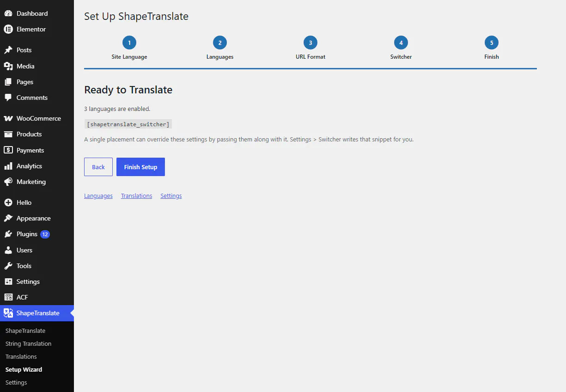Open the Plugins menu label

27,234
